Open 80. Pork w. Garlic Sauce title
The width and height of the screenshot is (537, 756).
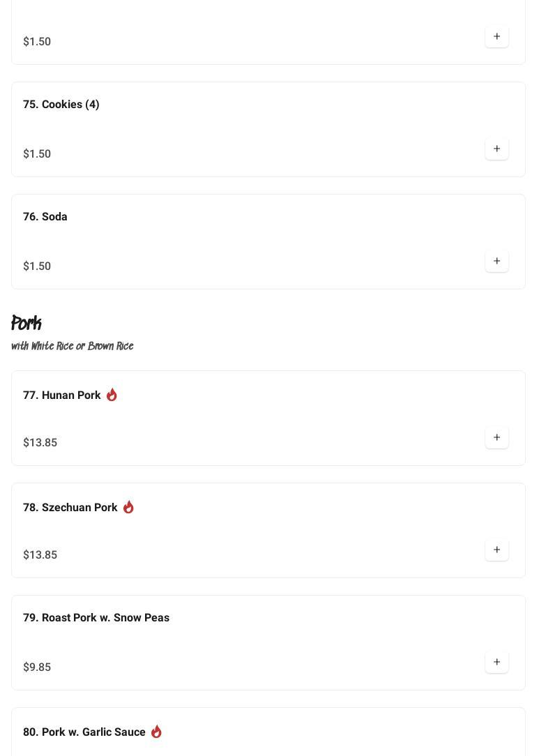click(84, 732)
